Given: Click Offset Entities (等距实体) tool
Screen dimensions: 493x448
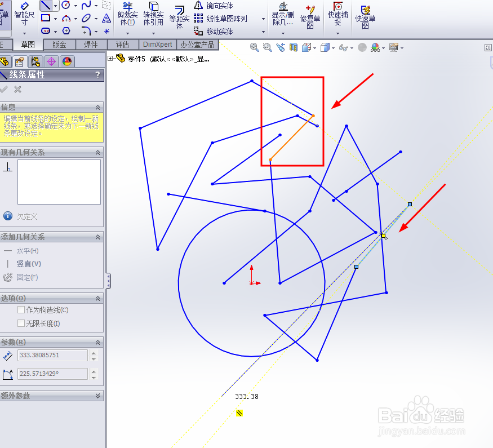Looking at the screenshot, I should [x=179, y=17].
